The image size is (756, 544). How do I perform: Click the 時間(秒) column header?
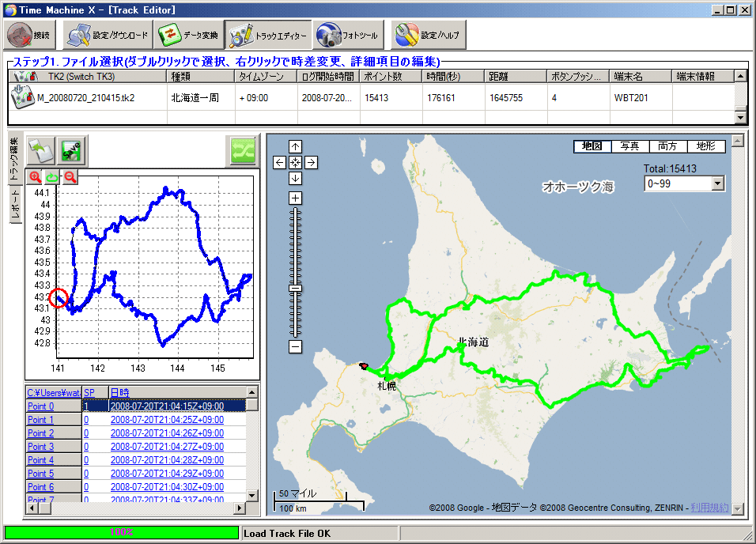point(453,76)
